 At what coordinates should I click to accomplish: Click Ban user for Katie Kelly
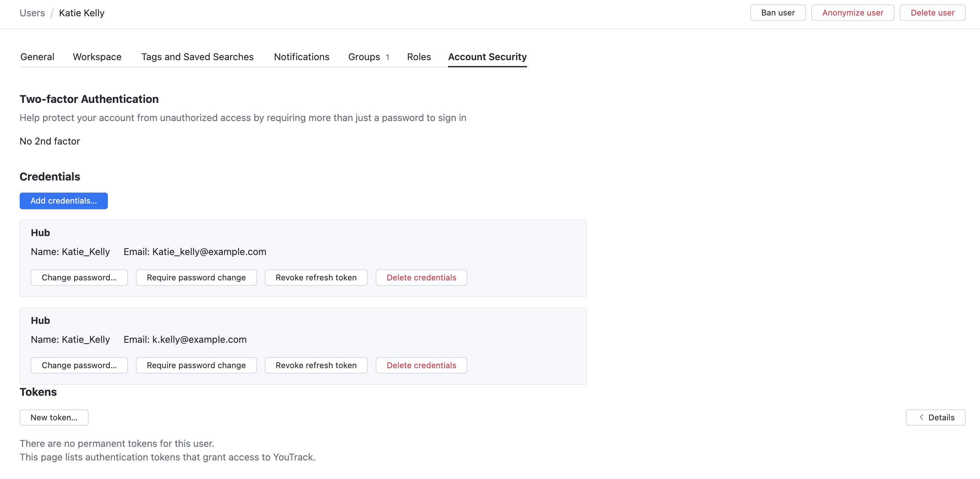click(x=777, y=12)
